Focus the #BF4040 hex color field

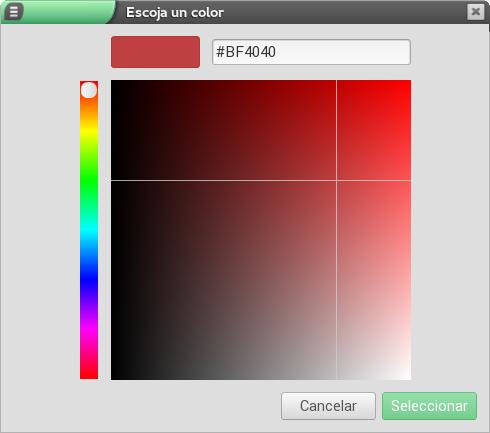[x=311, y=52]
